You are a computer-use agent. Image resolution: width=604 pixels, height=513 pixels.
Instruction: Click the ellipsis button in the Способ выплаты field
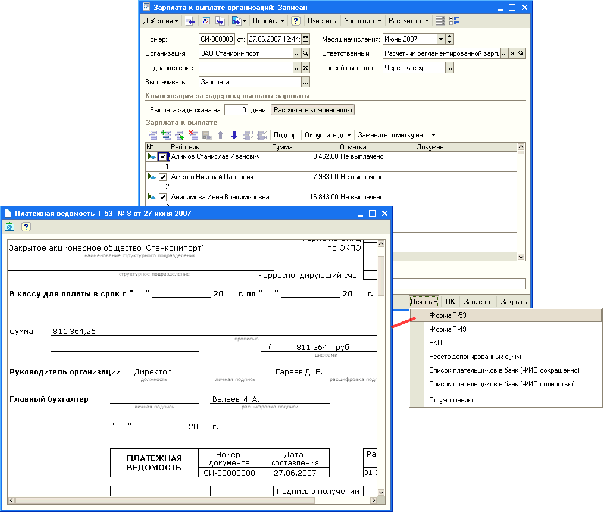coord(450,68)
